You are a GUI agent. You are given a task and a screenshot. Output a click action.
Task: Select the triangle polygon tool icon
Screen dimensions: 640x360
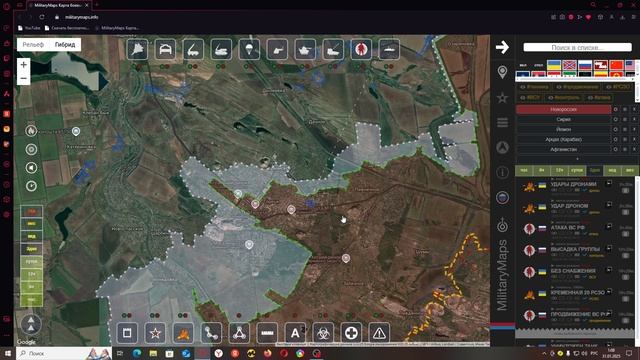click(239, 333)
